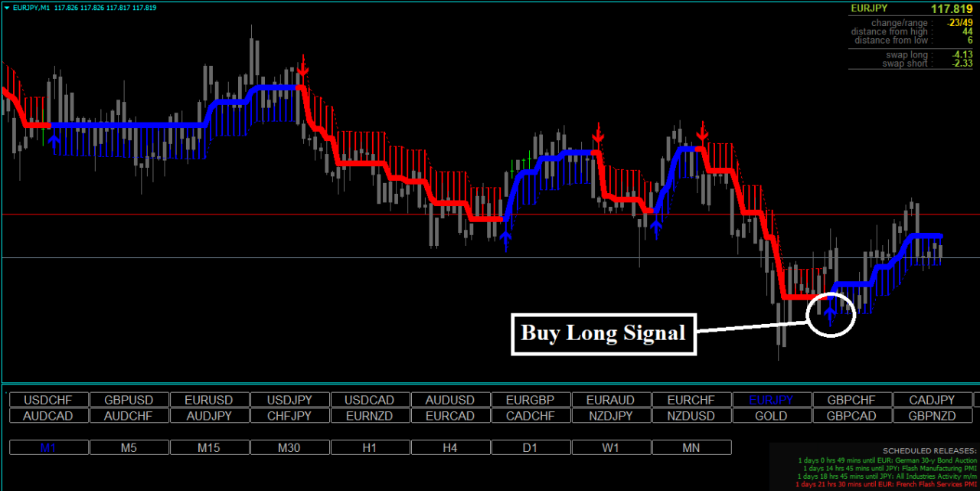Screen dimensions: 980x491
Task: Click the French Flash Services PMI release
Action: (887, 485)
